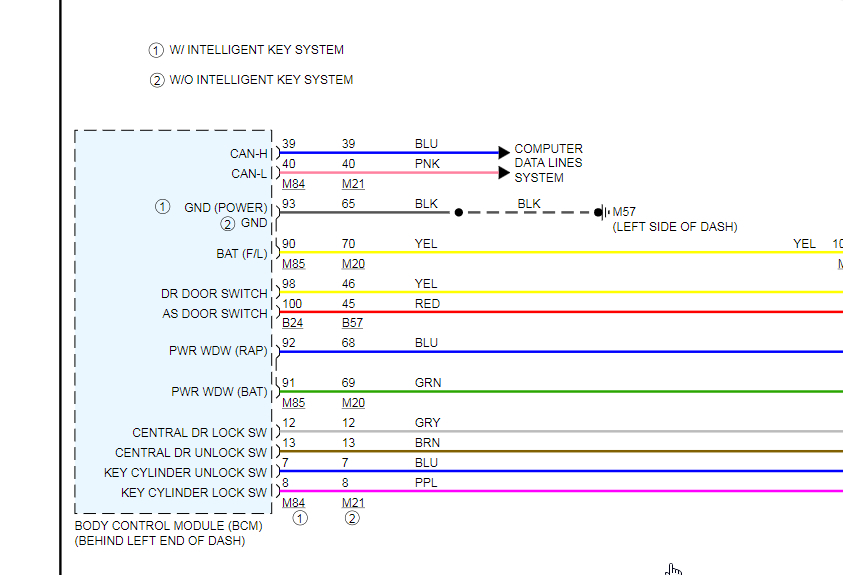Click the GRN wire color label

[428, 383]
